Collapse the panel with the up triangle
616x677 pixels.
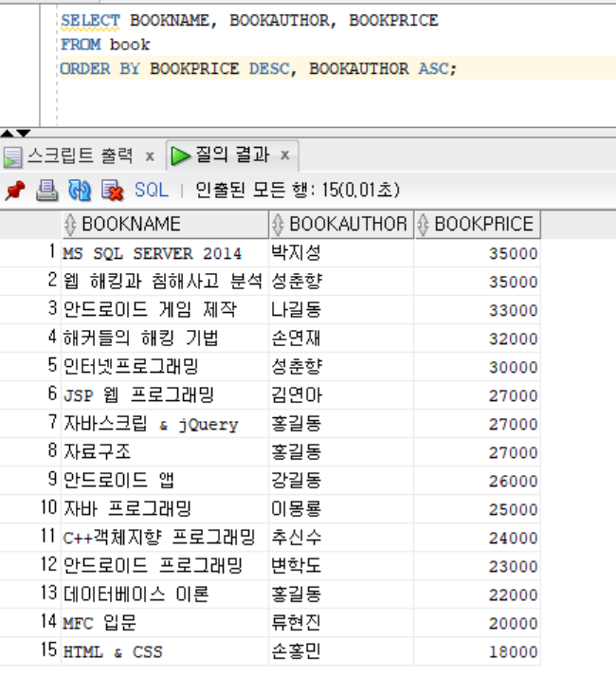click(x=8, y=133)
